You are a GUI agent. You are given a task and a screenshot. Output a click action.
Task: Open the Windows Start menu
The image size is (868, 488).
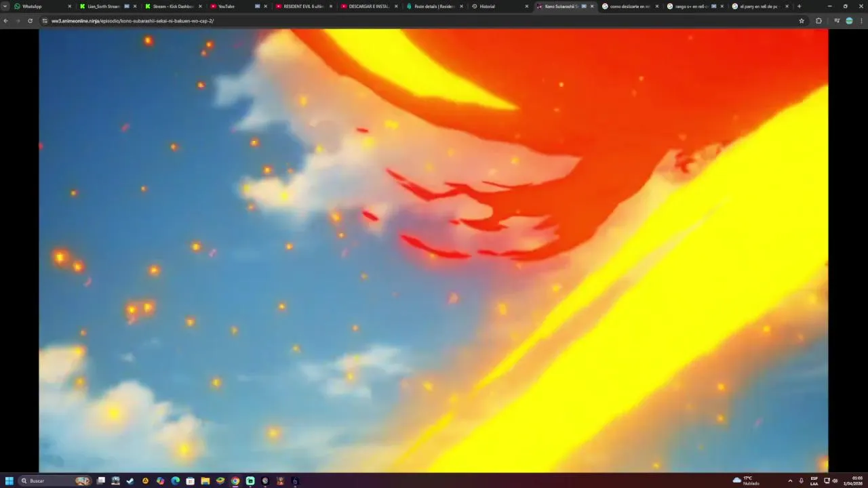click(x=9, y=481)
